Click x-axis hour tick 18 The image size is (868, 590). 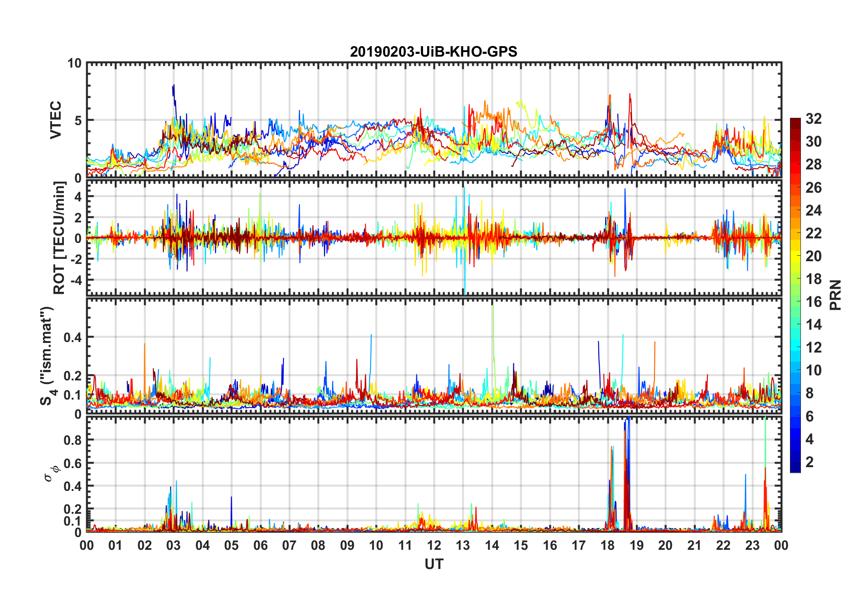point(607,545)
